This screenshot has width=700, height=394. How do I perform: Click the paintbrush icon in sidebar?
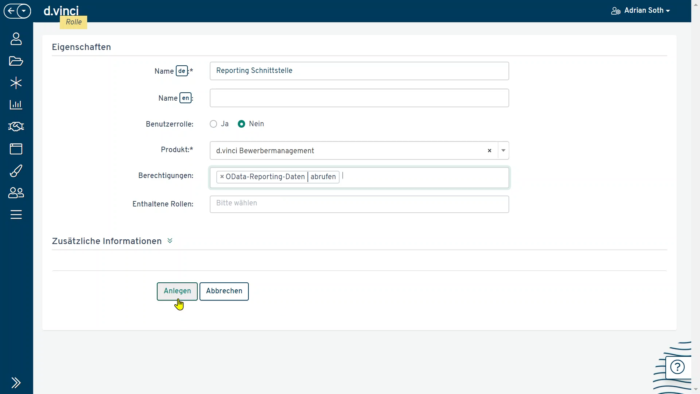16,170
